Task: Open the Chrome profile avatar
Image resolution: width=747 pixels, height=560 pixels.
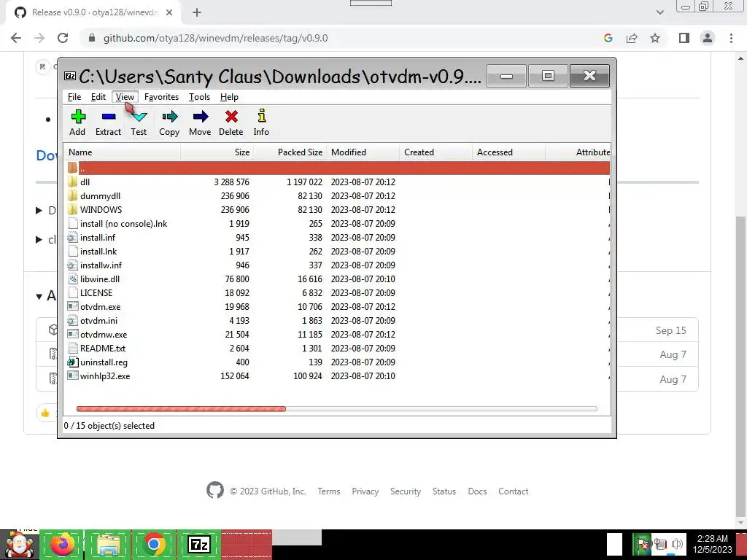Action: coord(708,38)
